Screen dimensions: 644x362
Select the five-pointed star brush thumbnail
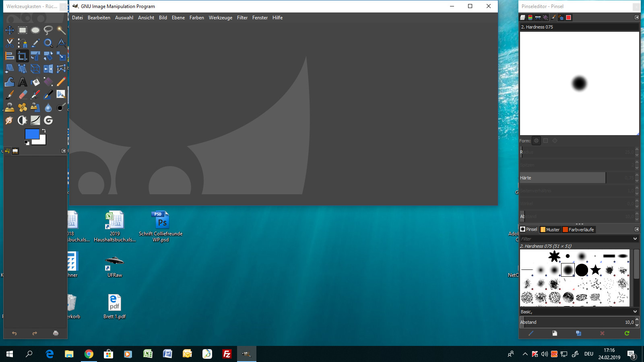[x=595, y=270]
